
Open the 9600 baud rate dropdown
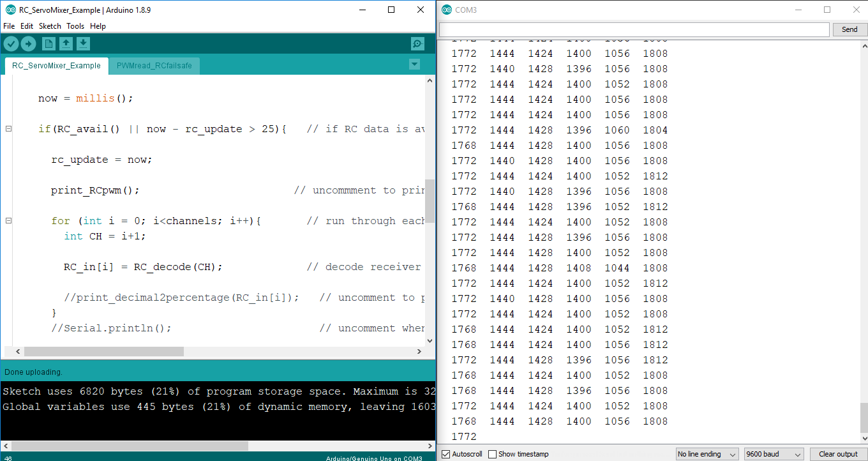click(773, 453)
